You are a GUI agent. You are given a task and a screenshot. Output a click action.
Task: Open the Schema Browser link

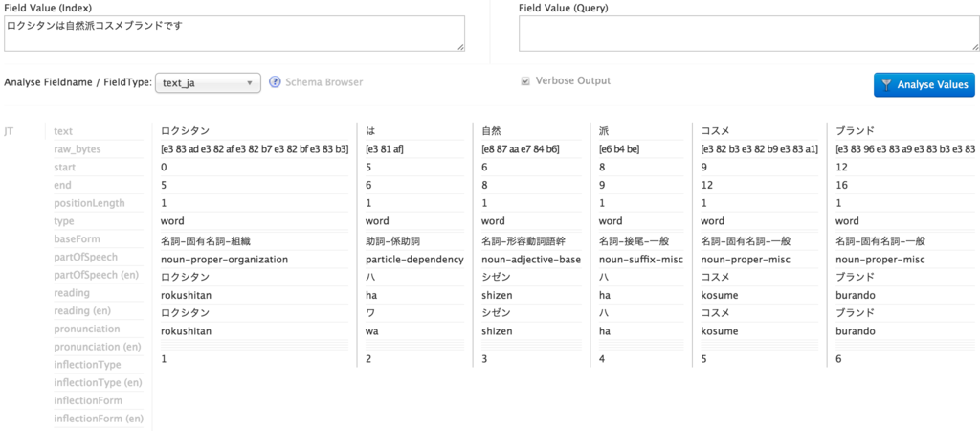323,82
